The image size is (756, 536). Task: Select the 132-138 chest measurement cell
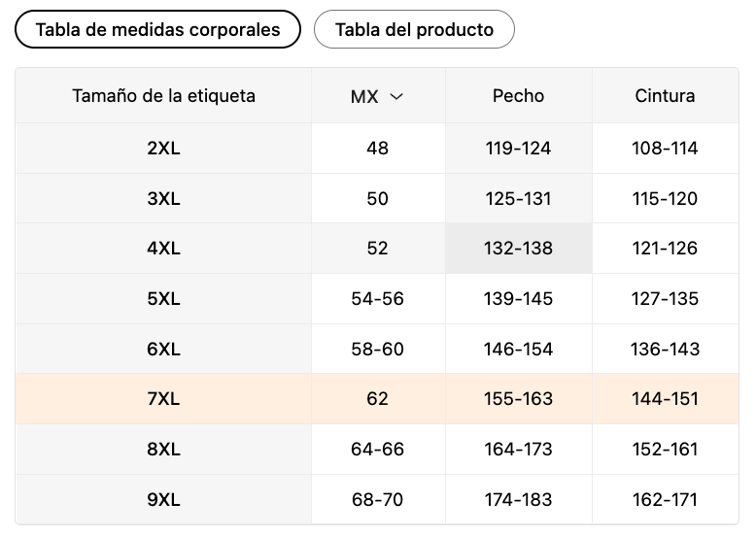(x=518, y=248)
